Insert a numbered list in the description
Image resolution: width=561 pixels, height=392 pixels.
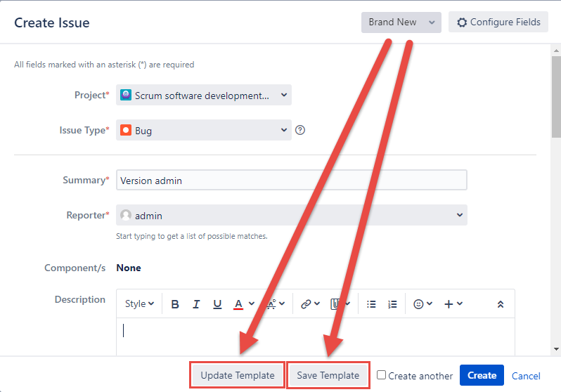coord(392,304)
